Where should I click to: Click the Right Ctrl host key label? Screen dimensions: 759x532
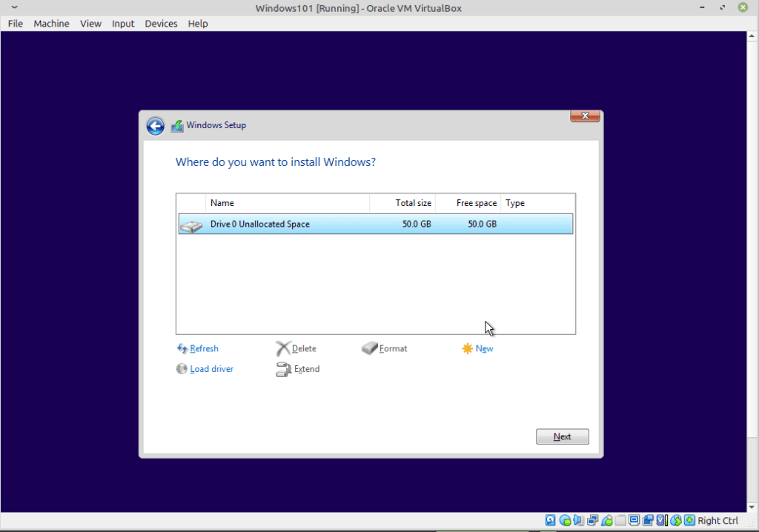coord(717,520)
